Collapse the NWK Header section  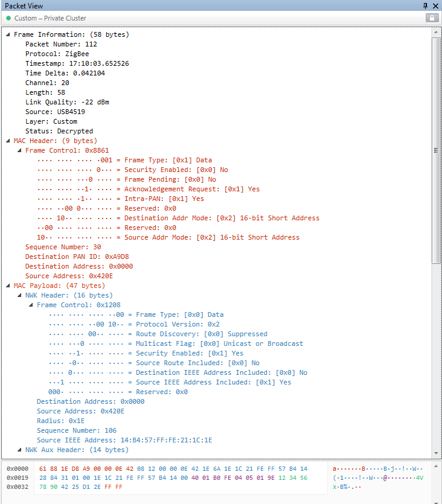click(19, 296)
